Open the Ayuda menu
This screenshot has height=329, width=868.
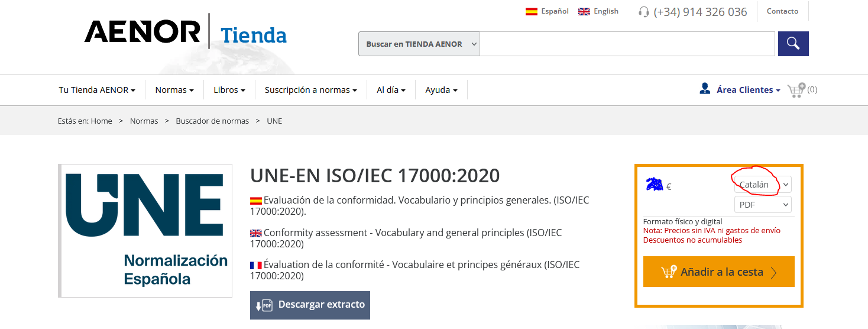pyautogui.click(x=442, y=90)
